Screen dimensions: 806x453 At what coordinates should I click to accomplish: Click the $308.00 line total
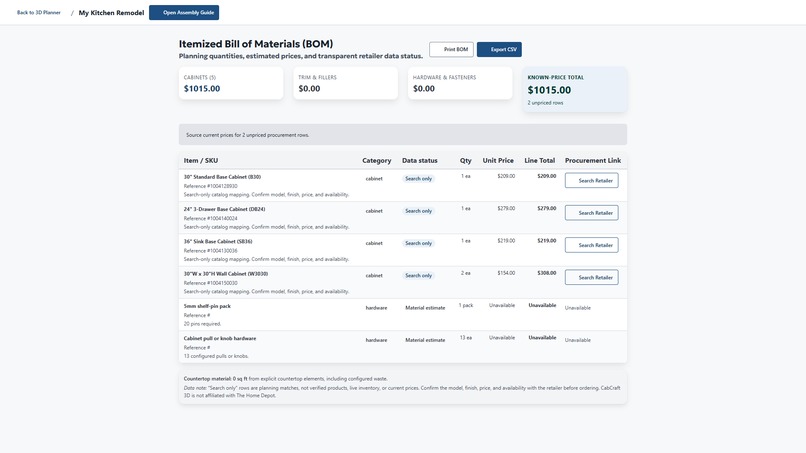click(547, 273)
